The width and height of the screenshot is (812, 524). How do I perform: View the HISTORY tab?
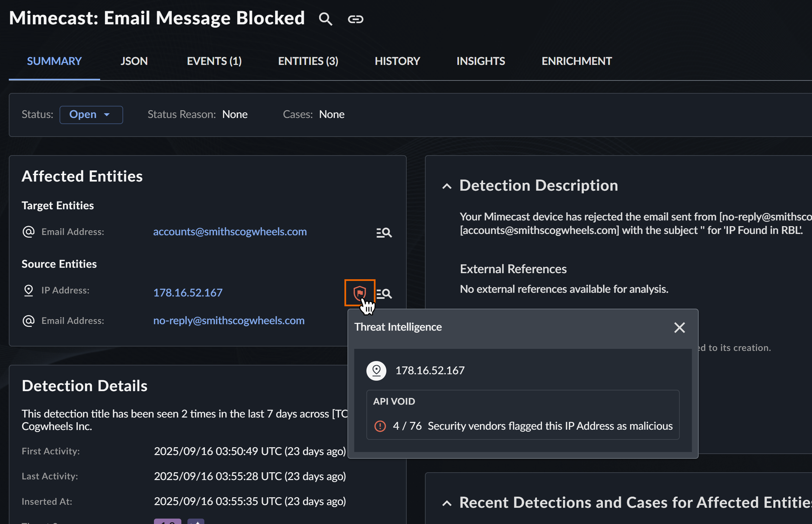[397, 61]
